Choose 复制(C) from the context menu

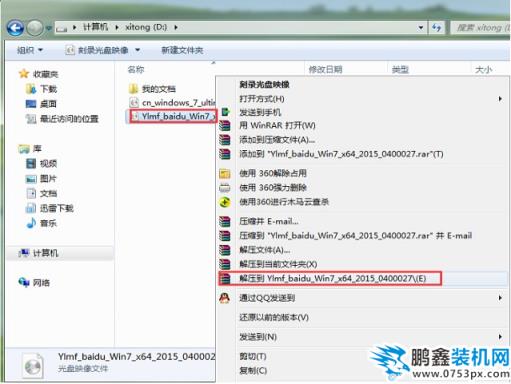pyautogui.click(x=253, y=370)
